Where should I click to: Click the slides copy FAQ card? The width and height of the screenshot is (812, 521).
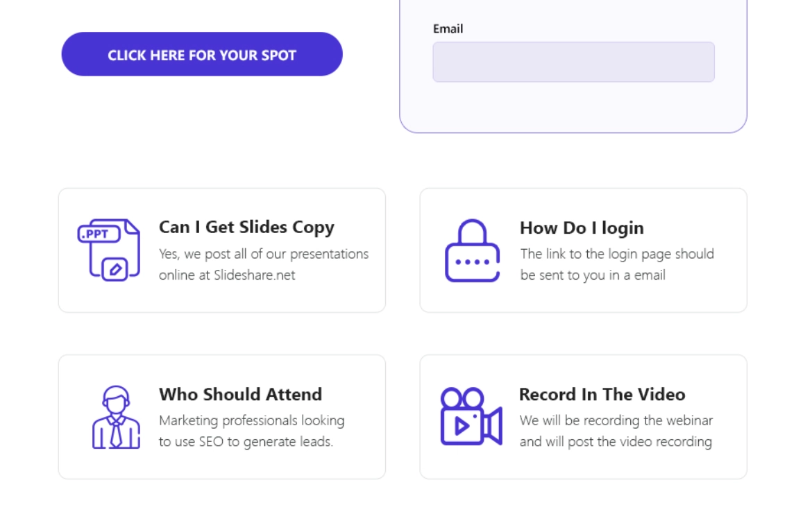(x=221, y=248)
